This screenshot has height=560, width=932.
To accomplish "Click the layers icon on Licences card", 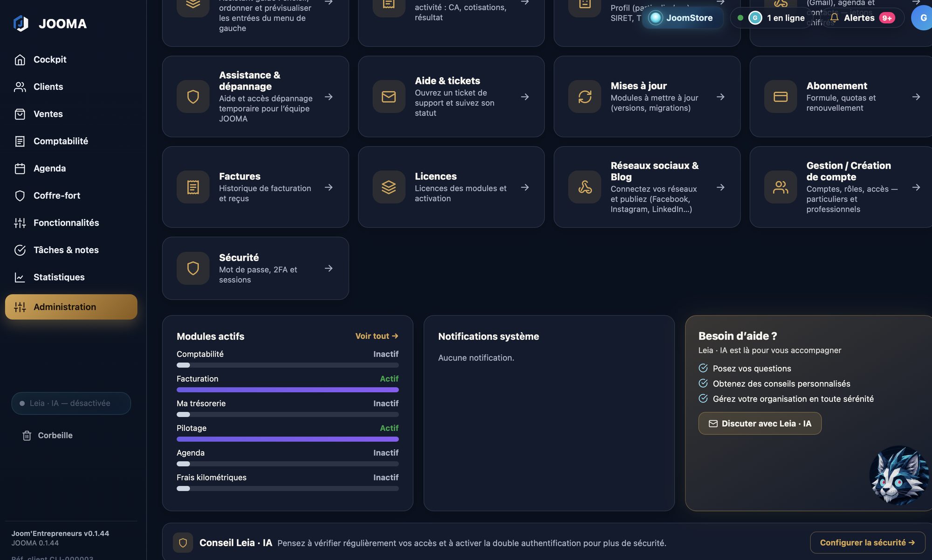I will (x=389, y=187).
